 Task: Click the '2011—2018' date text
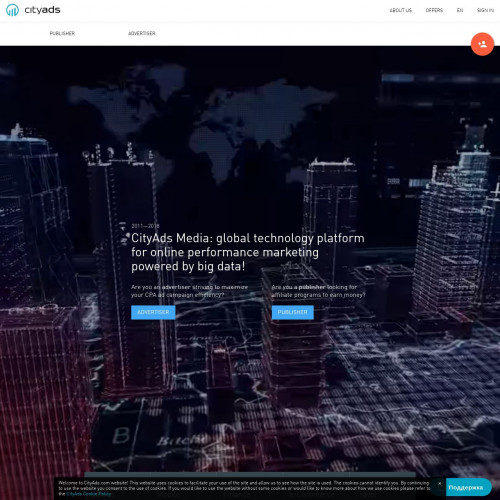(x=145, y=226)
